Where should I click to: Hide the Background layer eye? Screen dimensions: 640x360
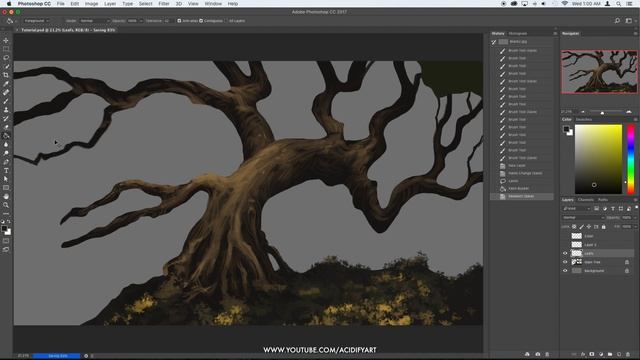pos(565,271)
